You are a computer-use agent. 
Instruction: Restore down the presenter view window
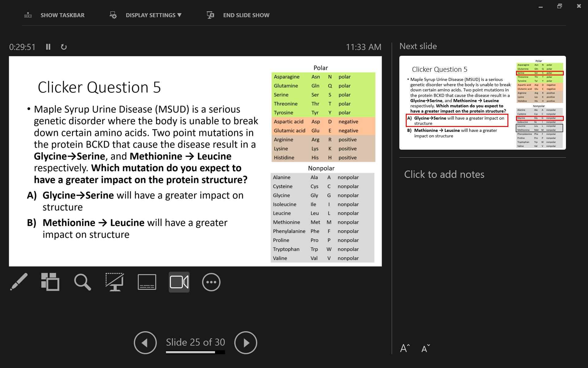[560, 6]
